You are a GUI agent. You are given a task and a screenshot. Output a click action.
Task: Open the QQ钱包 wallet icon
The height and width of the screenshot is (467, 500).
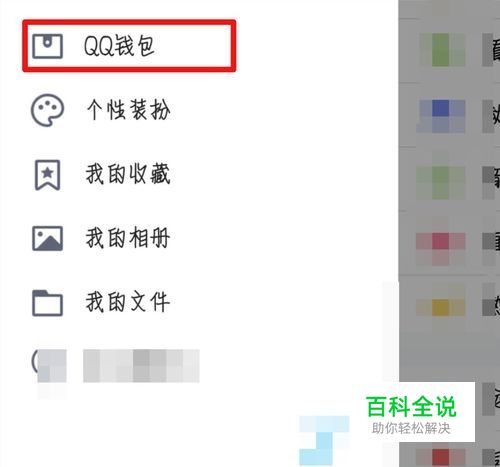[x=47, y=46]
